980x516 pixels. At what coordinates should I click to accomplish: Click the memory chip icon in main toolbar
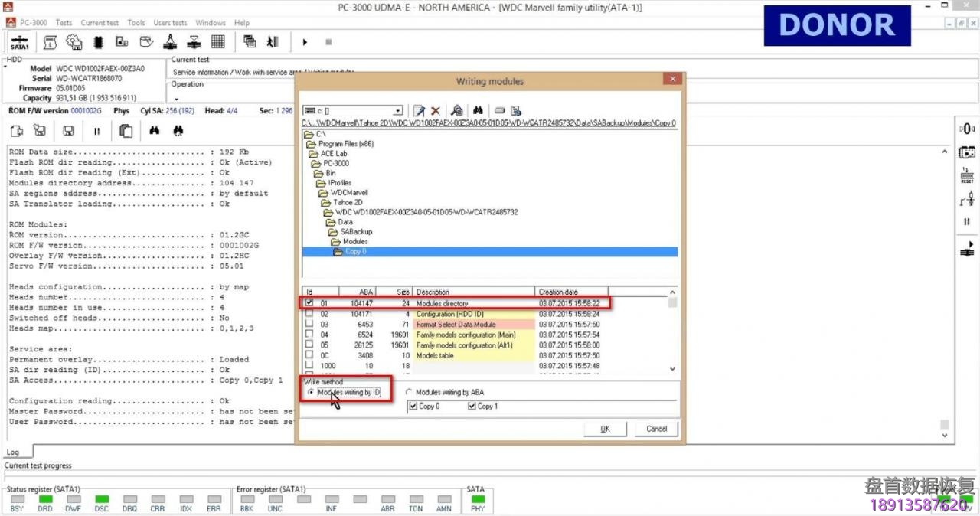pyautogui.click(x=98, y=42)
